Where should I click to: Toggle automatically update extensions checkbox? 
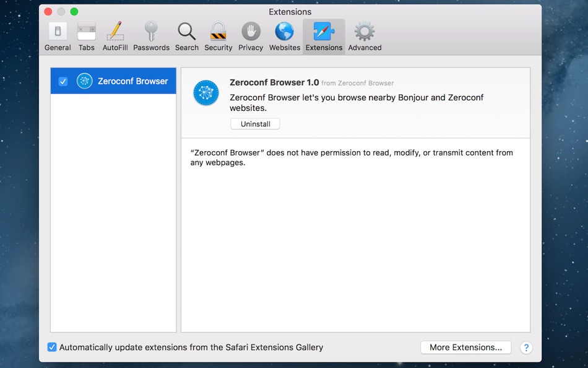click(52, 347)
